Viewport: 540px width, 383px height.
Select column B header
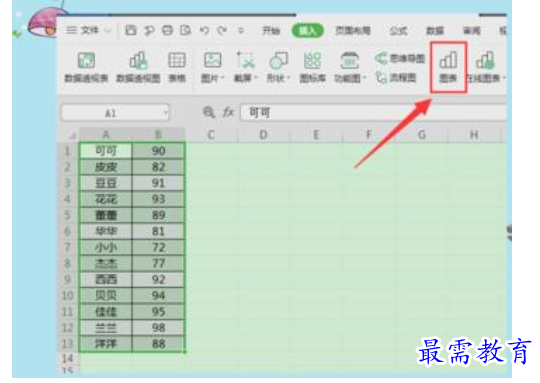[158, 135]
